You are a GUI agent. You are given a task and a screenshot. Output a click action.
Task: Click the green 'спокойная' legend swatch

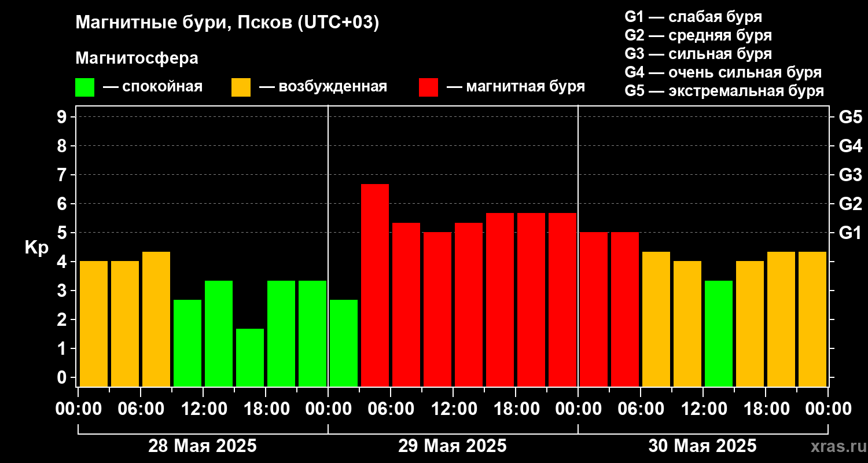84,87
